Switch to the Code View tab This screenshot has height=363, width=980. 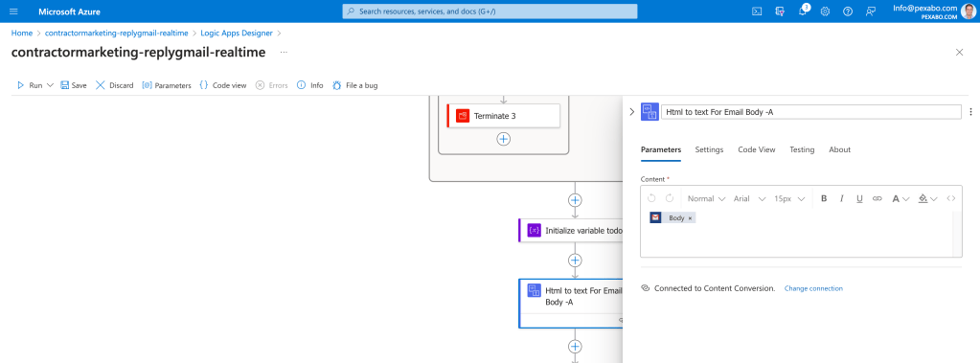pos(756,150)
